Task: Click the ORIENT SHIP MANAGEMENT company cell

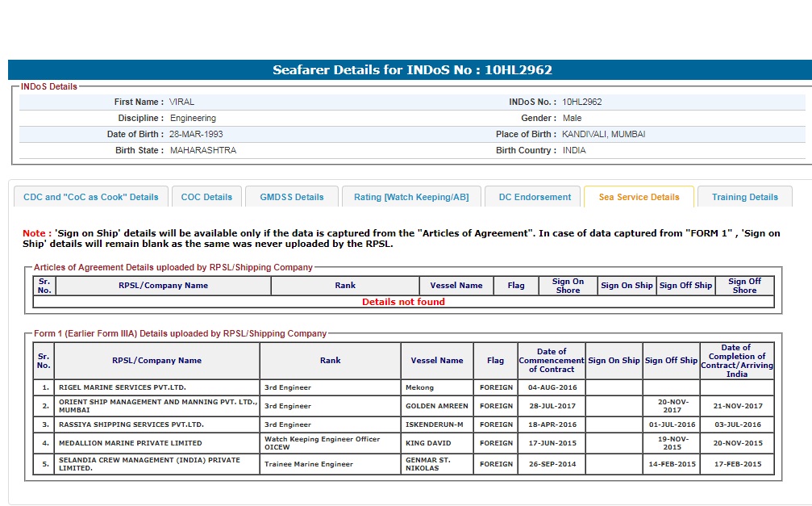Action: coord(157,406)
